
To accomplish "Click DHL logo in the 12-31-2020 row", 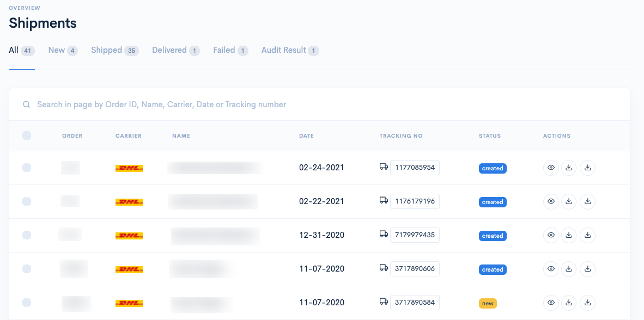I will point(129,236).
